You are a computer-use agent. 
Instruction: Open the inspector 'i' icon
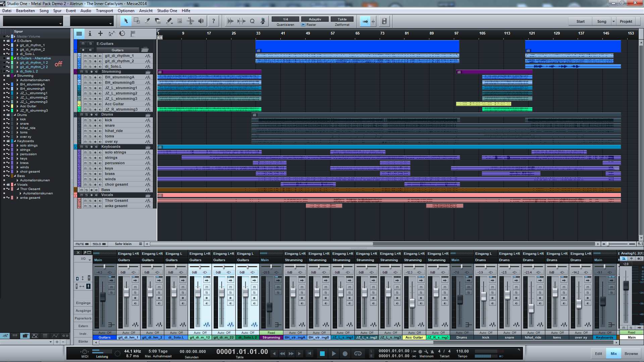pos(90,34)
